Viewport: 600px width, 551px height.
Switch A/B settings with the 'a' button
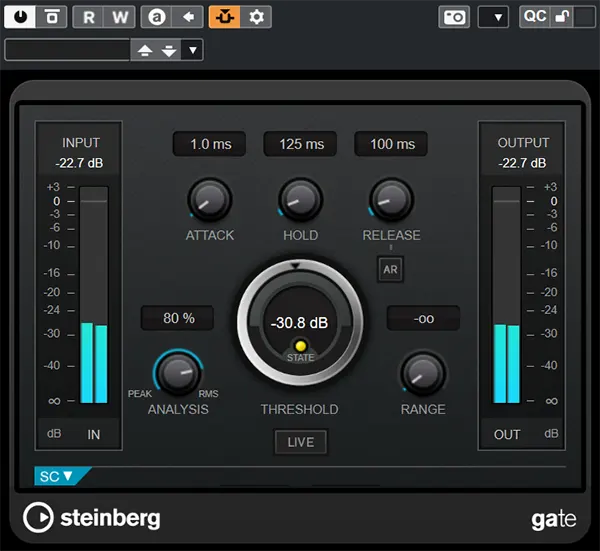(157, 17)
